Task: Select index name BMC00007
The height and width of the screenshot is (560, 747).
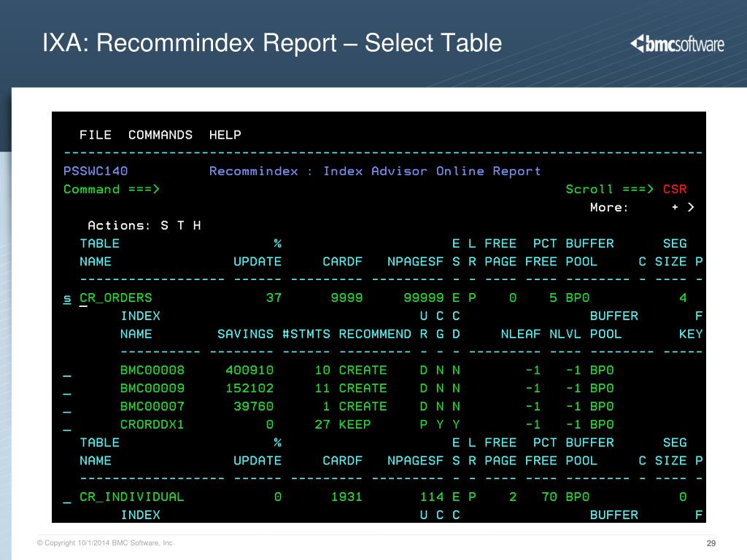Action: click(x=152, y=406)
